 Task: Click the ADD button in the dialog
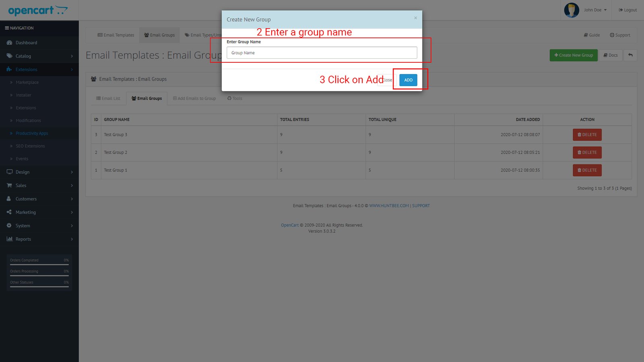click(408, 80)
